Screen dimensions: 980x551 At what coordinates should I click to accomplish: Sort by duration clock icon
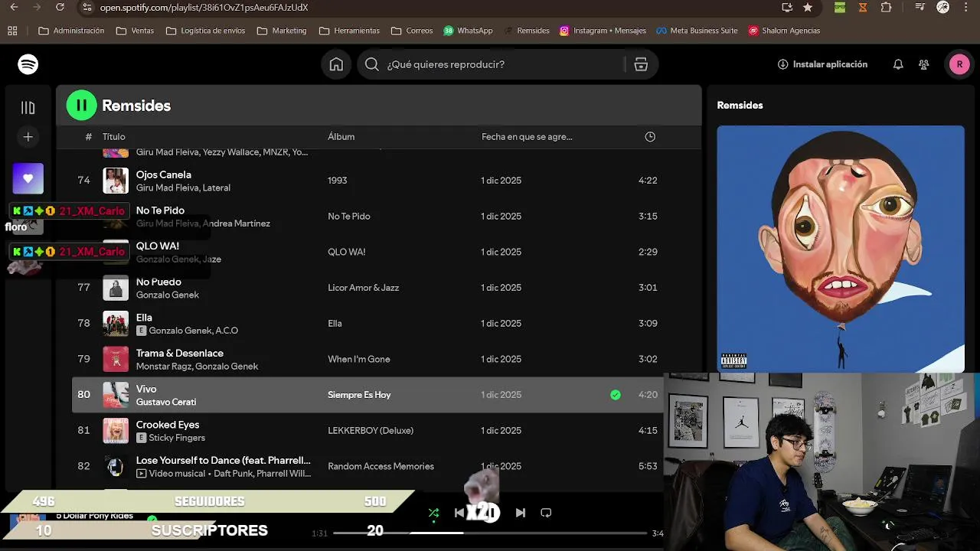650,137
